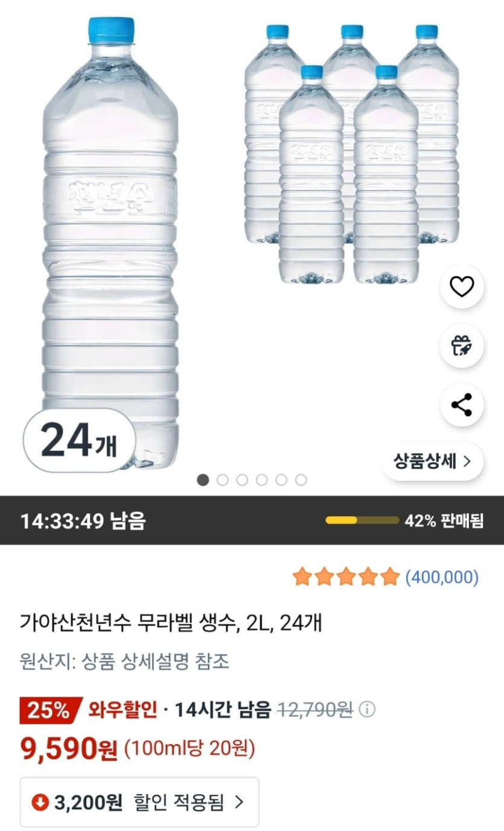Tap the 25% 와우할인 discount badge
The width and height of the screenshot is (504, 831).
(51, 710)
